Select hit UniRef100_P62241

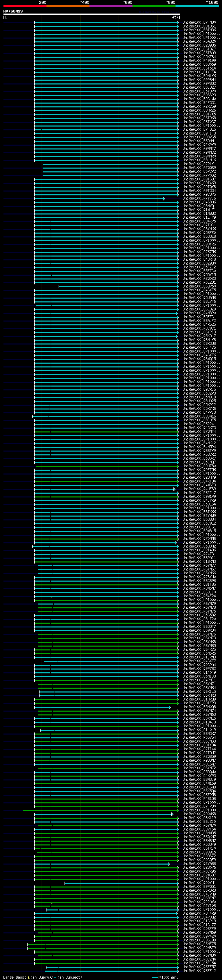[199, 424]
